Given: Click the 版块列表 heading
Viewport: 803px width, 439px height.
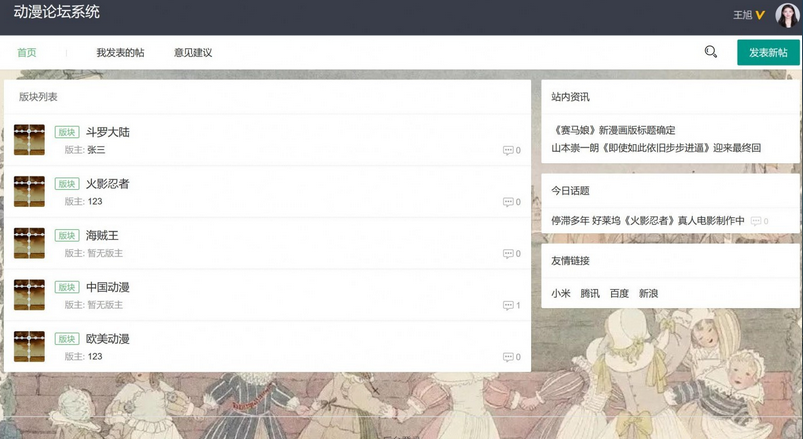Looking at the screenshot, I should pyautogui.click(x=38, y=97).
